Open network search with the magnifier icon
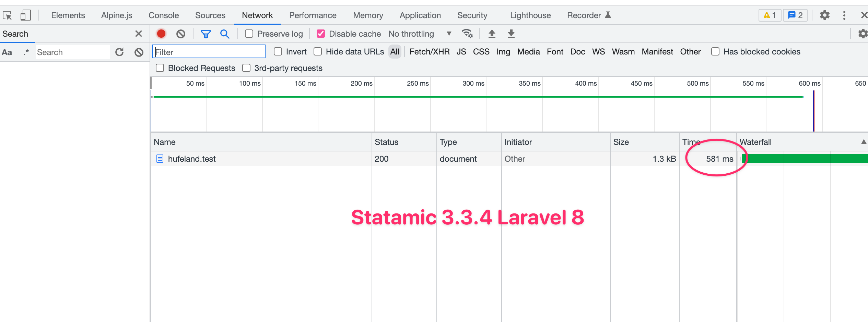 (225, 34)
